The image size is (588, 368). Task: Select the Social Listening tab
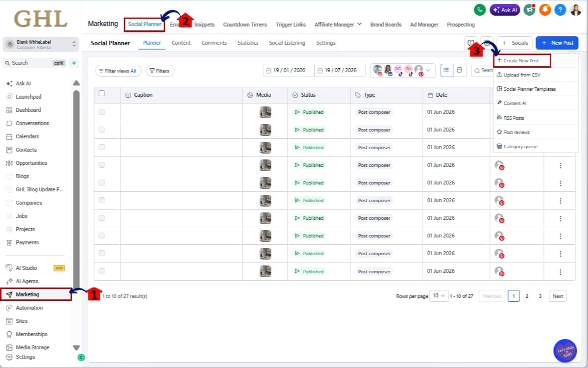[x=287, y=43]
